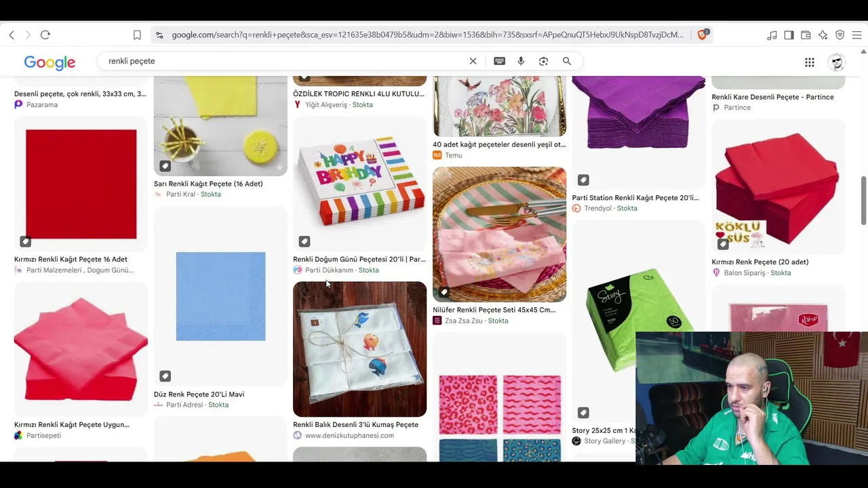
Task: Visit the Yiğit Alışveriş source link
Action: [325, 104]
